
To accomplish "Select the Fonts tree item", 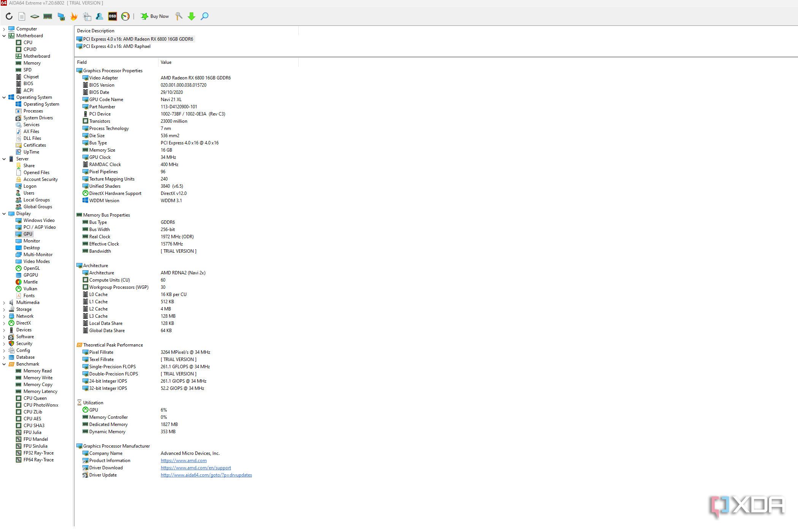I will (x=25, y=296).
